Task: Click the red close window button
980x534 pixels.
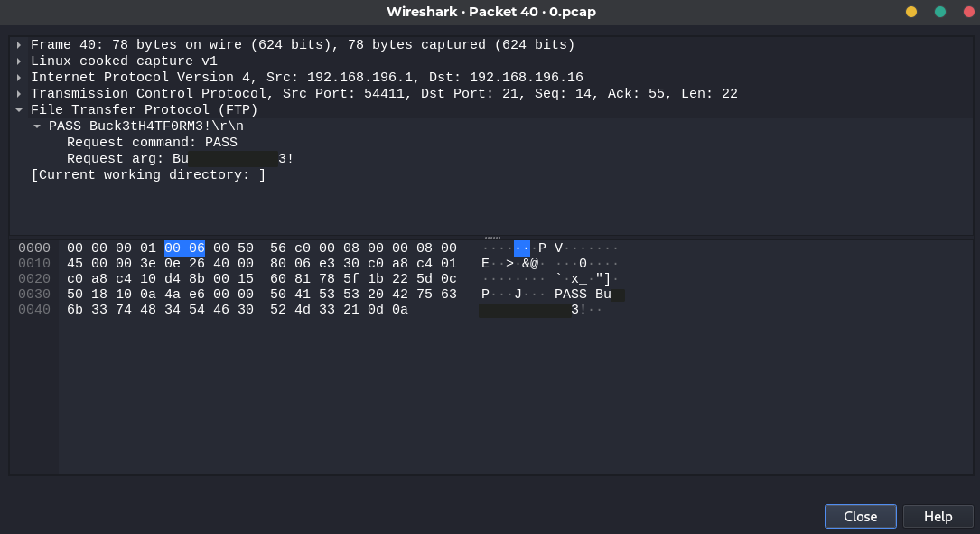Action: (x=969, y=12)
